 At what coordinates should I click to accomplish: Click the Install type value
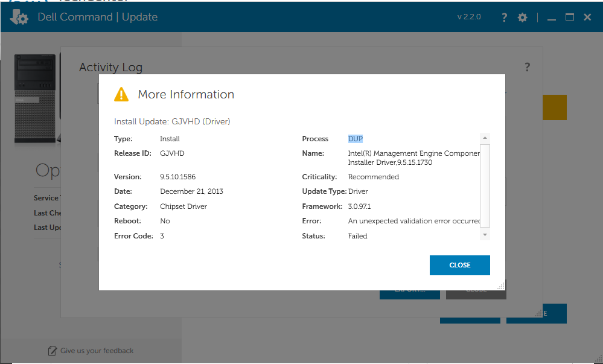coord(170,138)
